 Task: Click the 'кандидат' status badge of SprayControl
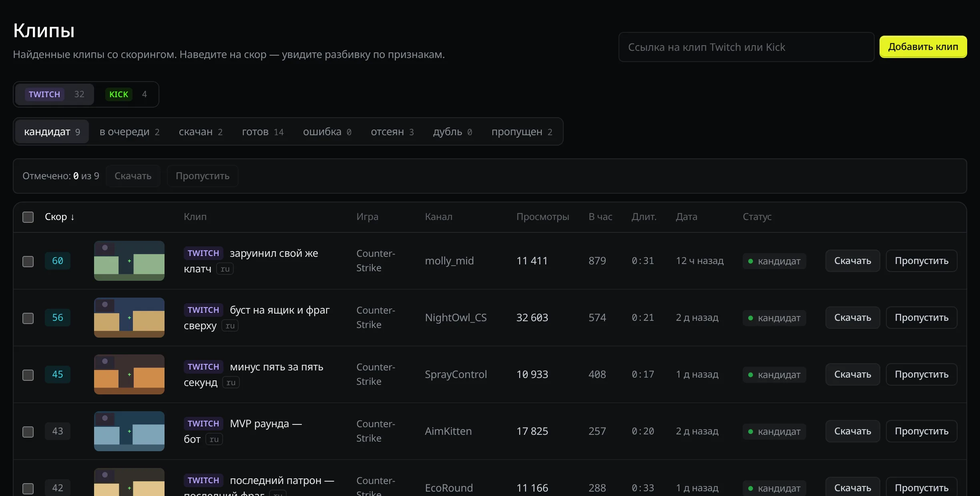tap(774, 375)
